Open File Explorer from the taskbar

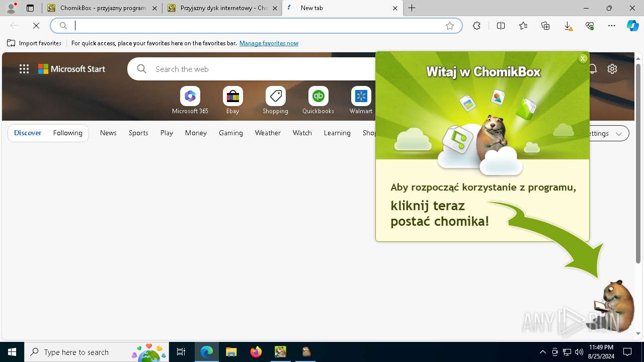coord(231,352)
